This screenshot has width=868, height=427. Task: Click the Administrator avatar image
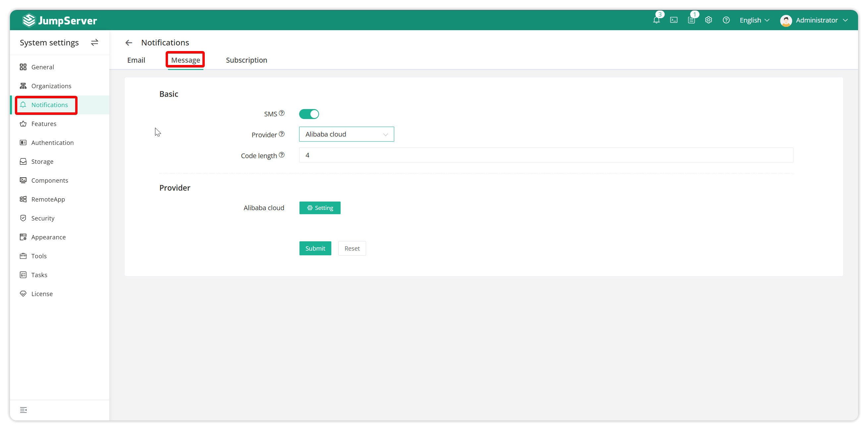786,20
